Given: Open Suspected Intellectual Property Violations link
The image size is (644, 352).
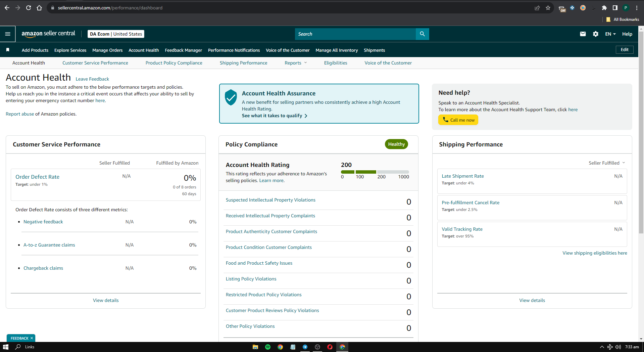Looking at the screenshot, I should (x=270, y=200).
